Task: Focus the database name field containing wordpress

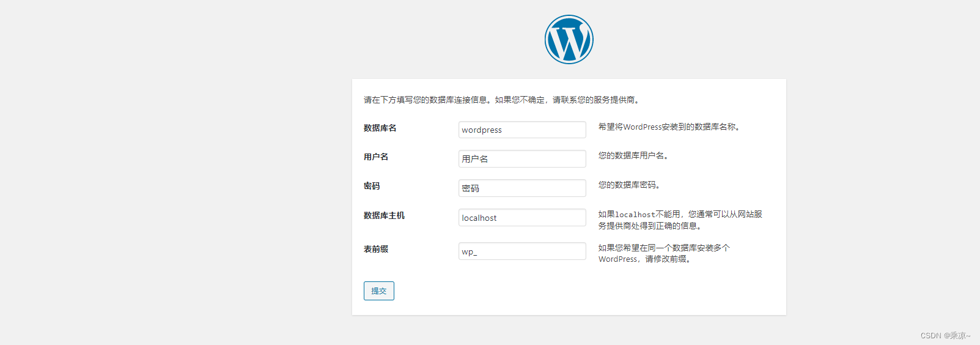Action: 522,130
